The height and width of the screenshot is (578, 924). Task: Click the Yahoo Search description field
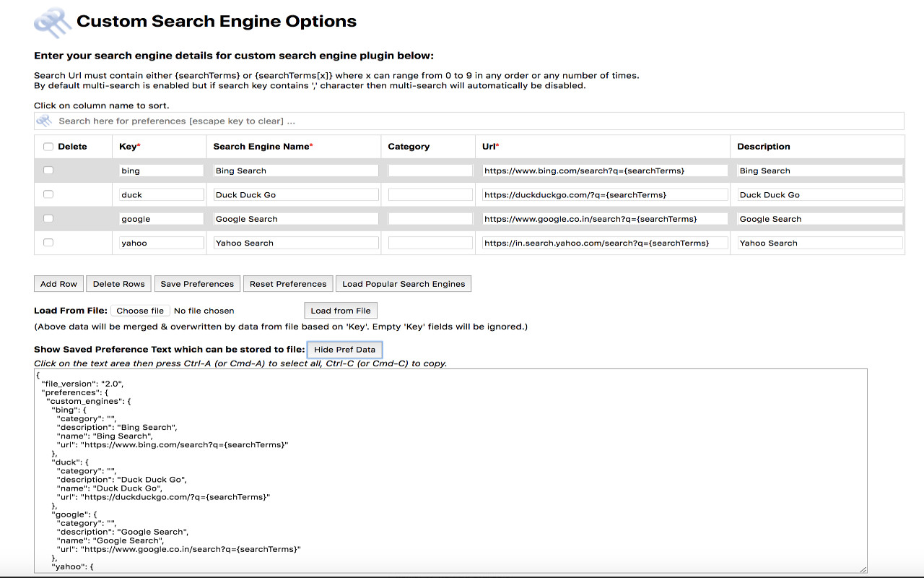[x=820, y=243]
